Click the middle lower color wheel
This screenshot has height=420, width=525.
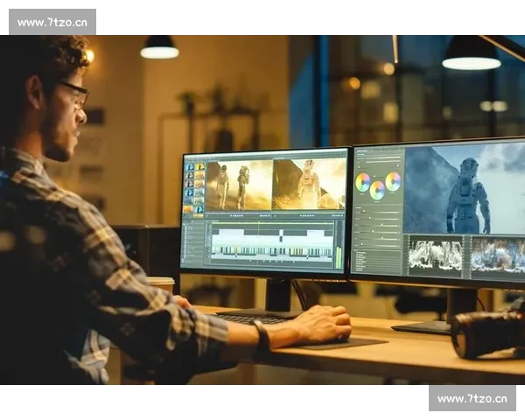(377, 190)
